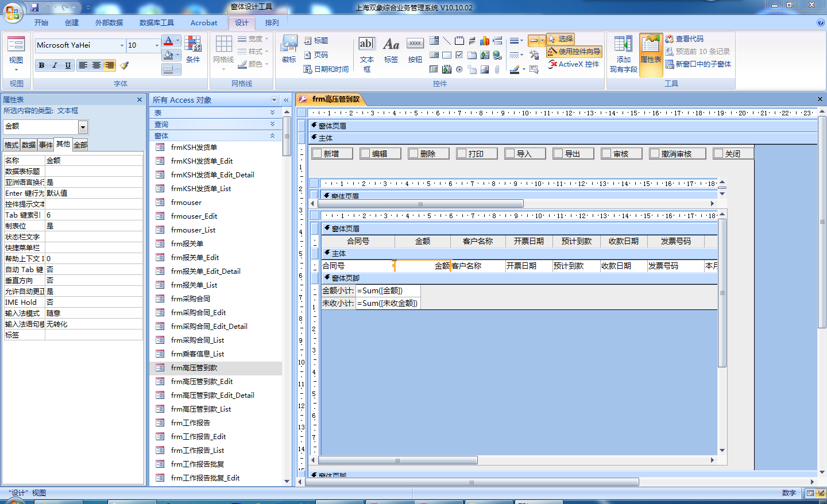Select the Format Painter brush icon
The image size is (827, 504).
coord(125,65)
